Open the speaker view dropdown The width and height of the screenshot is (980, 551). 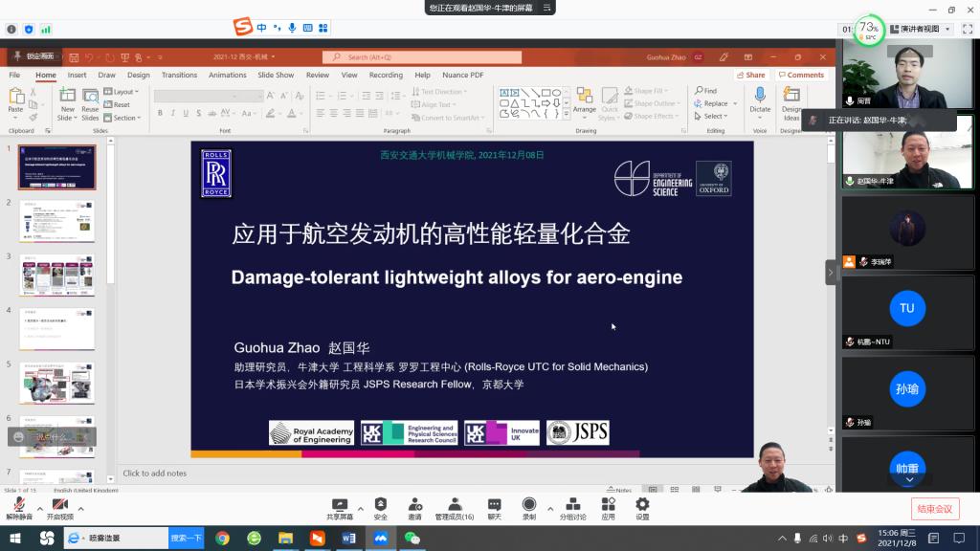click(x=920, y=30)
